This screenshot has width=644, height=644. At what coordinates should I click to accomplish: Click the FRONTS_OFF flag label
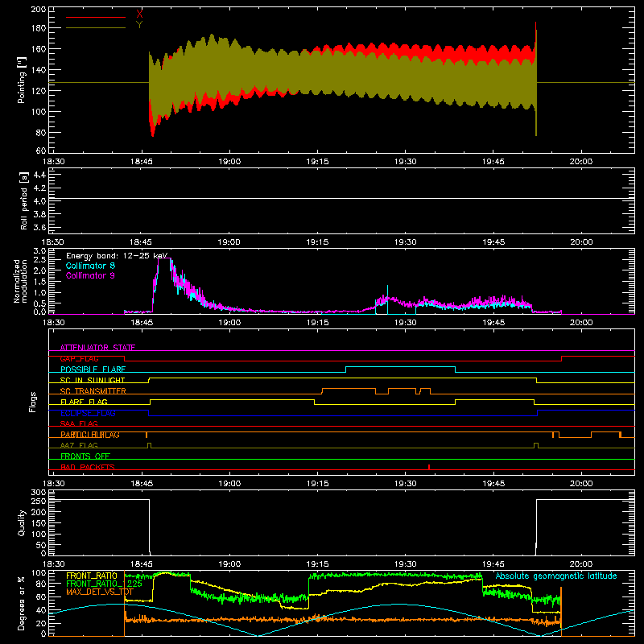click(85, 456)
